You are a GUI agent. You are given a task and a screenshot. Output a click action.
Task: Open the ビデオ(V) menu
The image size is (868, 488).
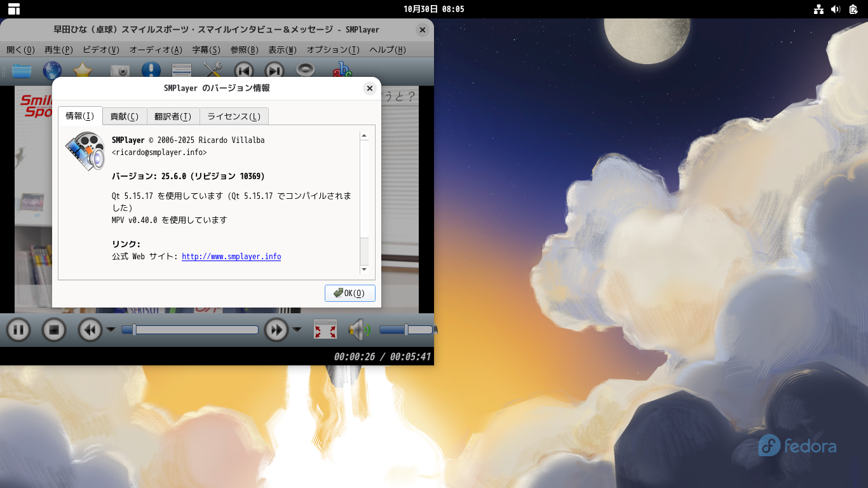coord(101,50)
